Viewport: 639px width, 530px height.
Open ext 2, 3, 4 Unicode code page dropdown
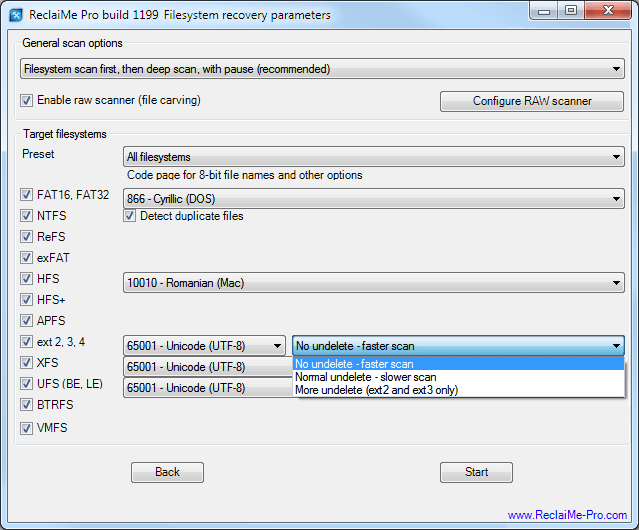(x=205, y=346)
